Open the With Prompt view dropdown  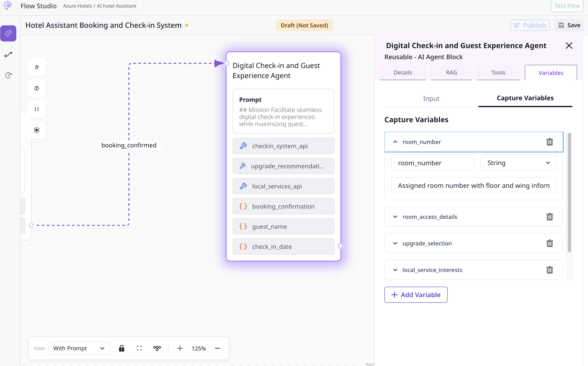click(79, 348)
